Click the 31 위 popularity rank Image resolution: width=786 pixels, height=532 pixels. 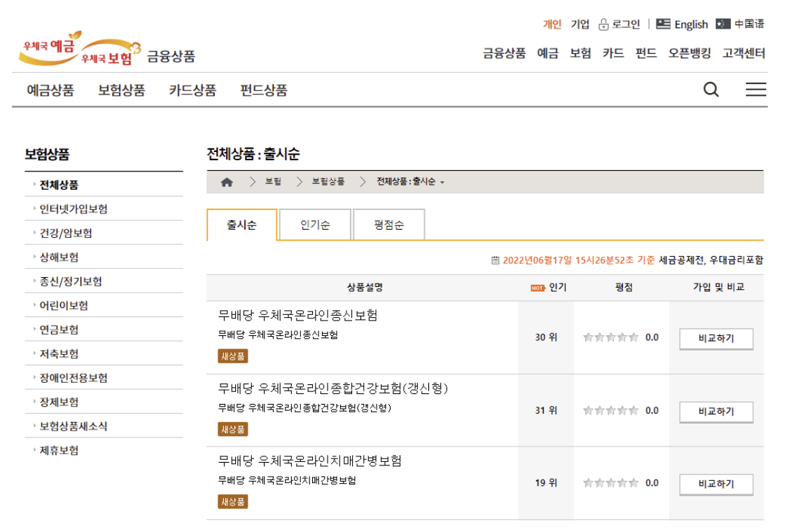(546, 410)
